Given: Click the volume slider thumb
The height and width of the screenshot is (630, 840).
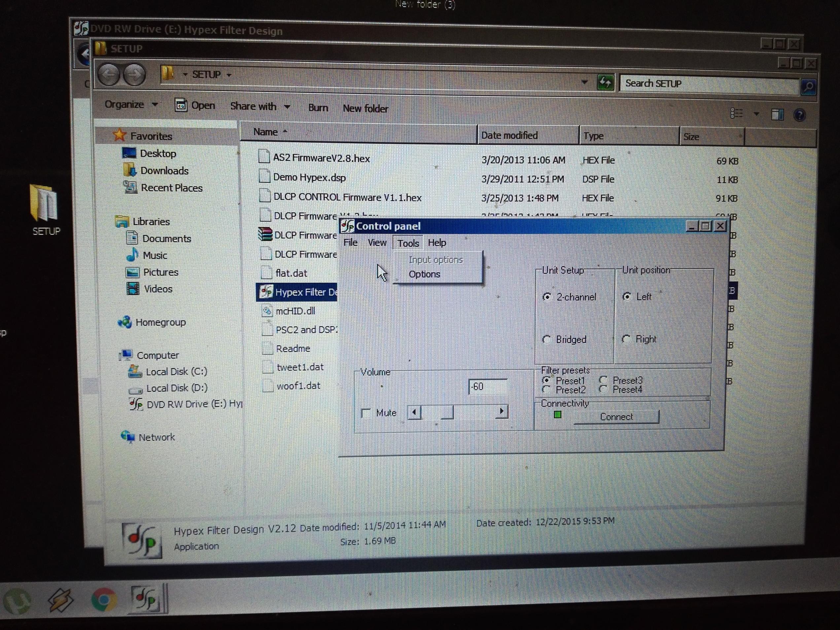Looking at the screenshot, I should (447, 412).
